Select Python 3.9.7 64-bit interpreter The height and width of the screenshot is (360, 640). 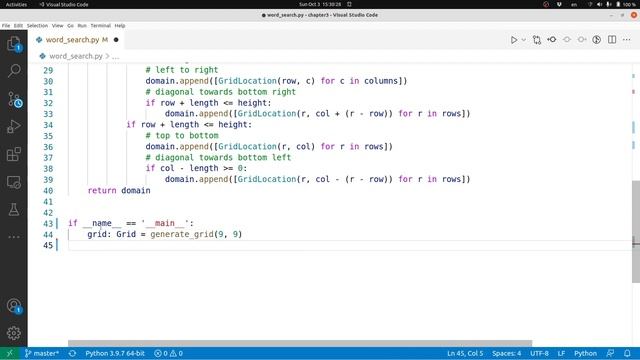[115, 353]
